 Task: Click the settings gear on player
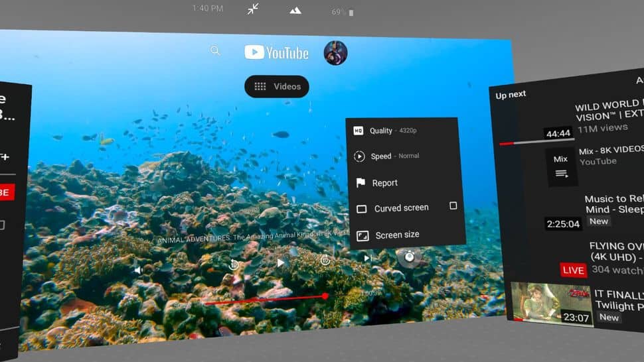(x=410, y=257)
